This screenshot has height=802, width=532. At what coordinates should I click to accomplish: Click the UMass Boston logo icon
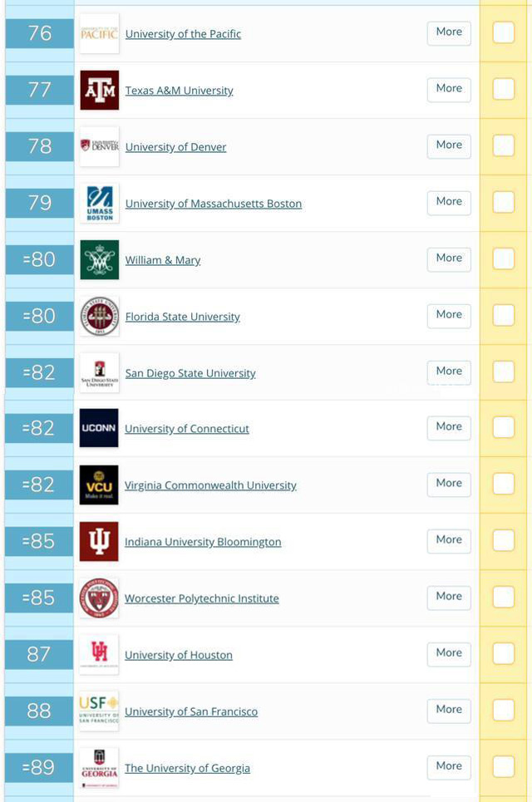coord(99,203)
